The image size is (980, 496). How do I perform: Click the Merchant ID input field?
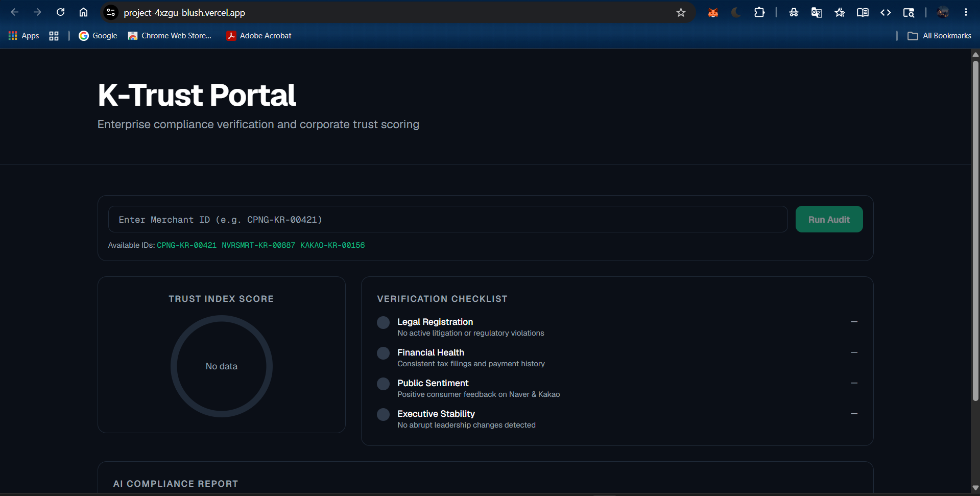pos(448,219)
